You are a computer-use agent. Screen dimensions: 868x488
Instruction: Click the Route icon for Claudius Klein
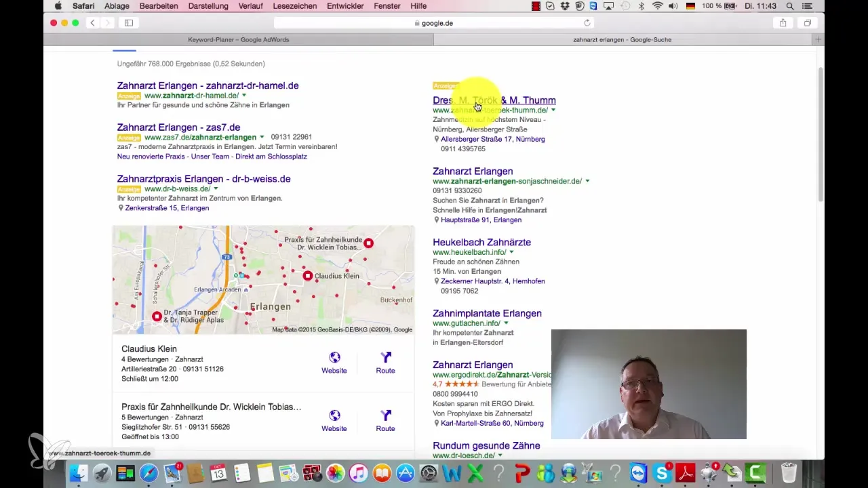(385, 357)
